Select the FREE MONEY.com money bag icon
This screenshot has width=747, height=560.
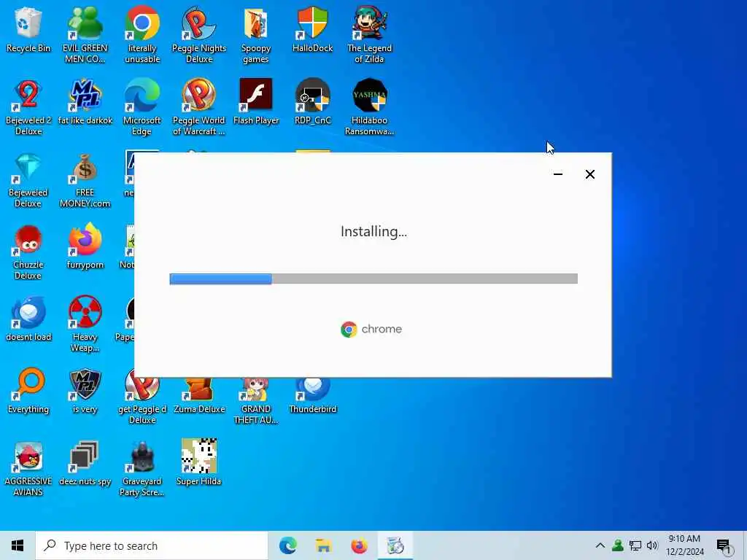[x=85, y=180]
